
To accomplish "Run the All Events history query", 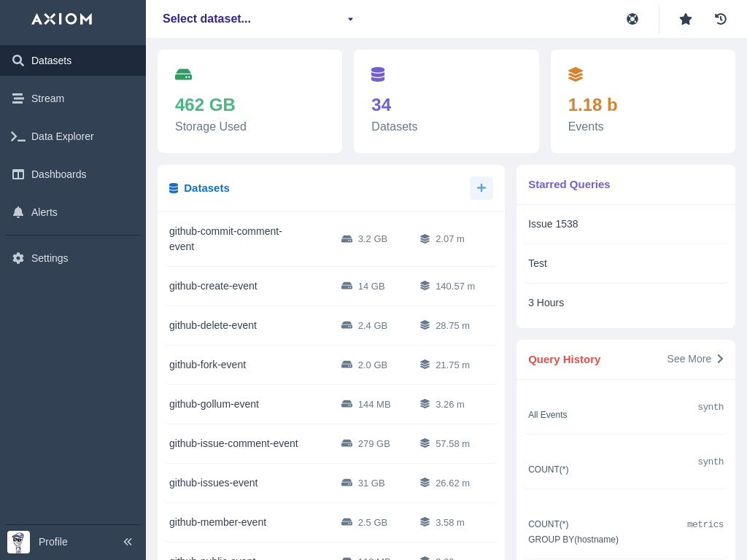I will tap(548, 414).
